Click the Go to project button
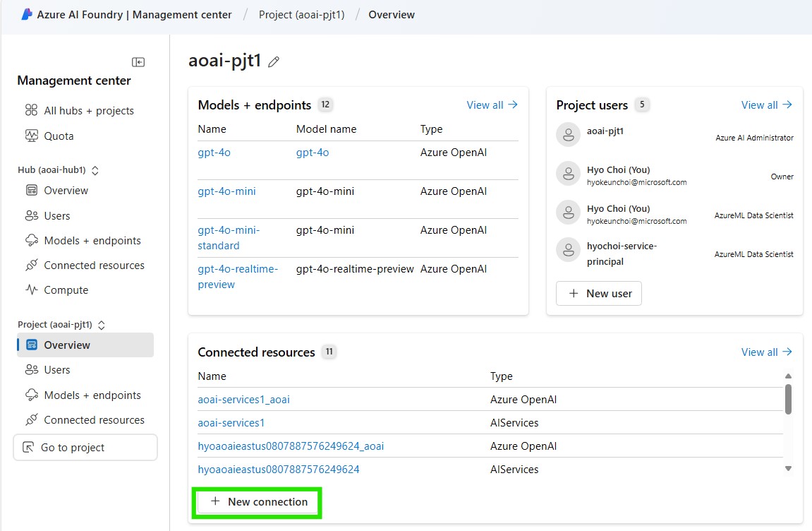This screenshot has width=812, height=531. [85, 447]
